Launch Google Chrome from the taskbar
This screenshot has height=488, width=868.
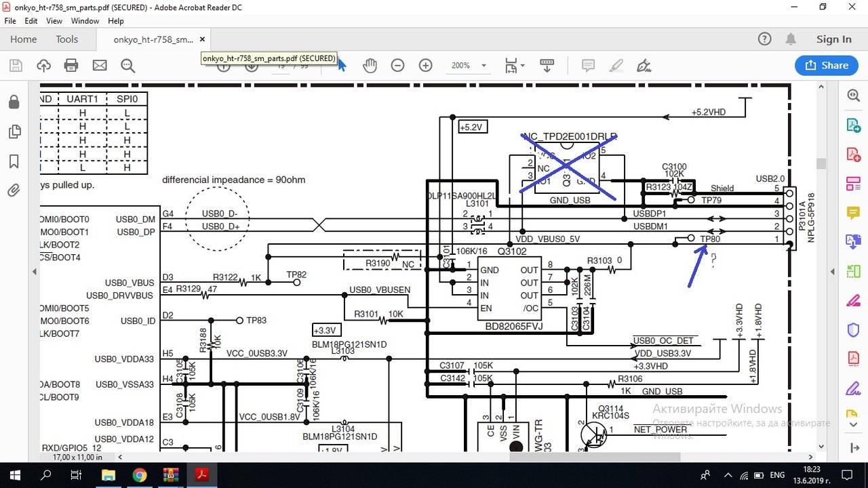click(139, 475)
